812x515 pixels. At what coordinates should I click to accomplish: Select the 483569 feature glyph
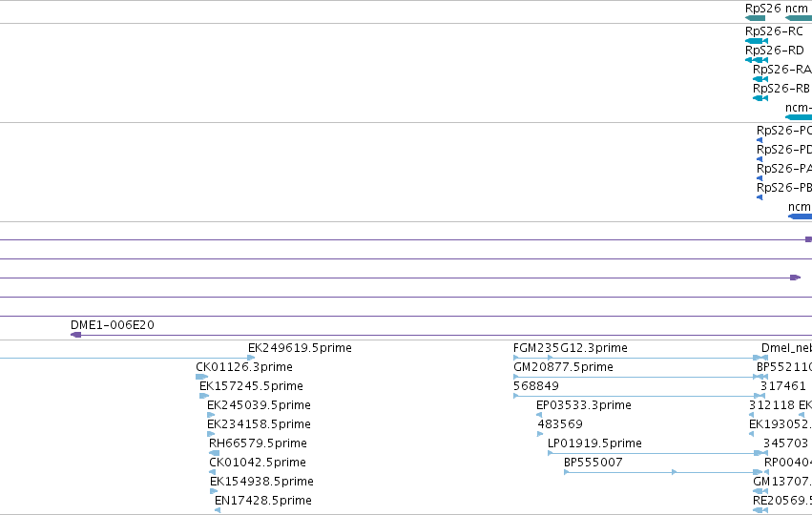click(x=540, y=434)
